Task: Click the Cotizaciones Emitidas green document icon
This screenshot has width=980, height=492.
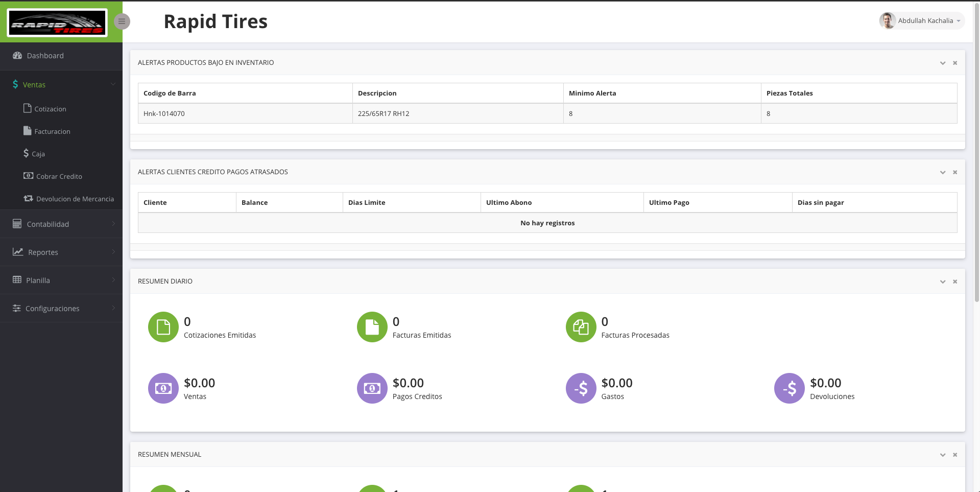Action: tap(163, 327)
